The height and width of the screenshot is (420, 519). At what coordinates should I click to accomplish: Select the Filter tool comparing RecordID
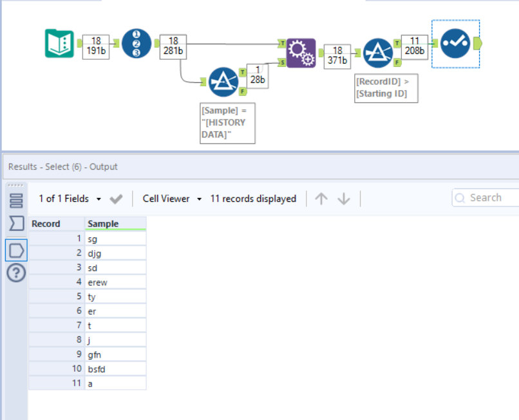click(x=378, y=53)
